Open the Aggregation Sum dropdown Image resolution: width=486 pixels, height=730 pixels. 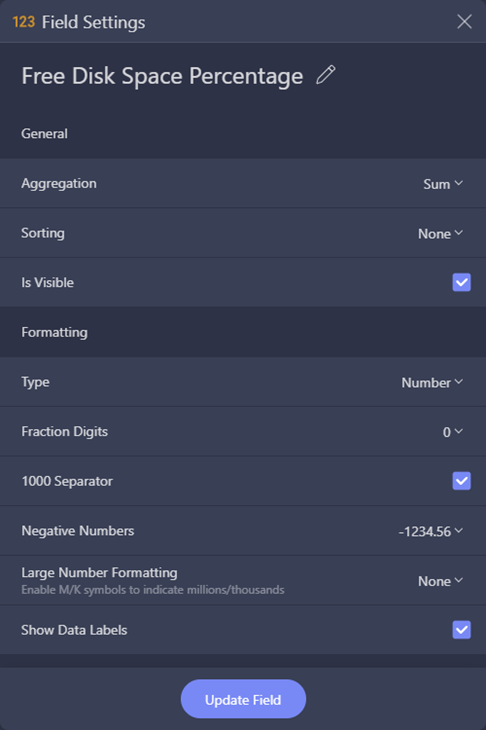(443, 184)
